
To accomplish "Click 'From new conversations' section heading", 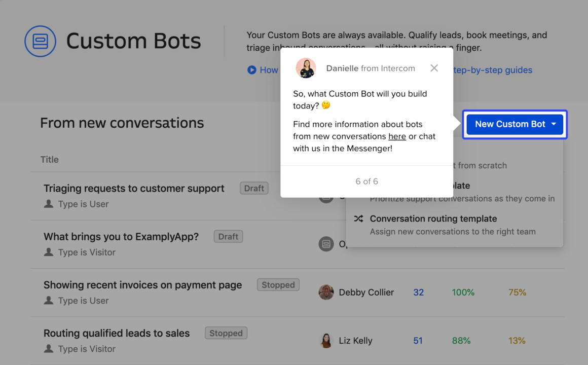I will [122, 123].
